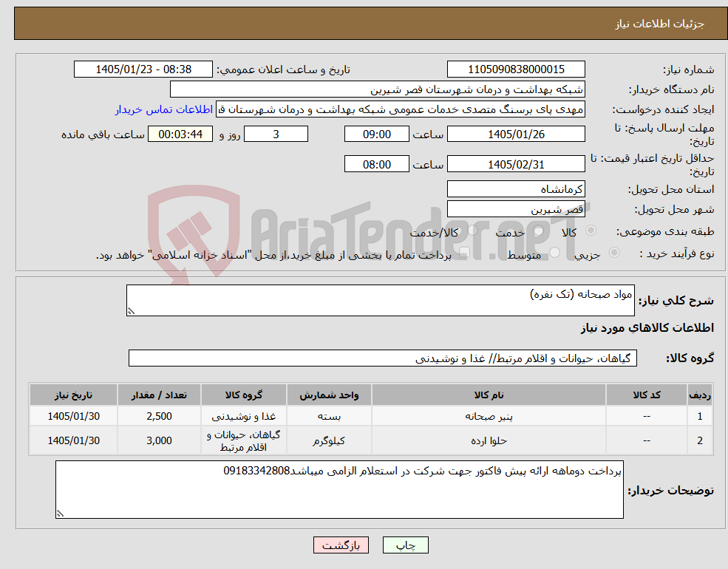Click the کیلوگرم unit cell
This screenshot has height=569, width=728.
(x=329, y=440)
